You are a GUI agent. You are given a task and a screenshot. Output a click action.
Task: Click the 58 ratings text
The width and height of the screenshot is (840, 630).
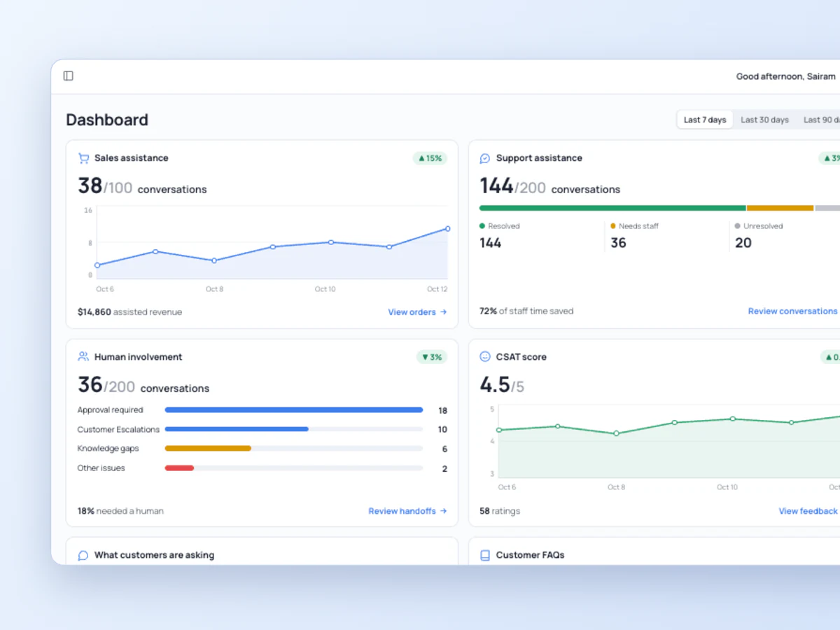(x=500, y=511)
